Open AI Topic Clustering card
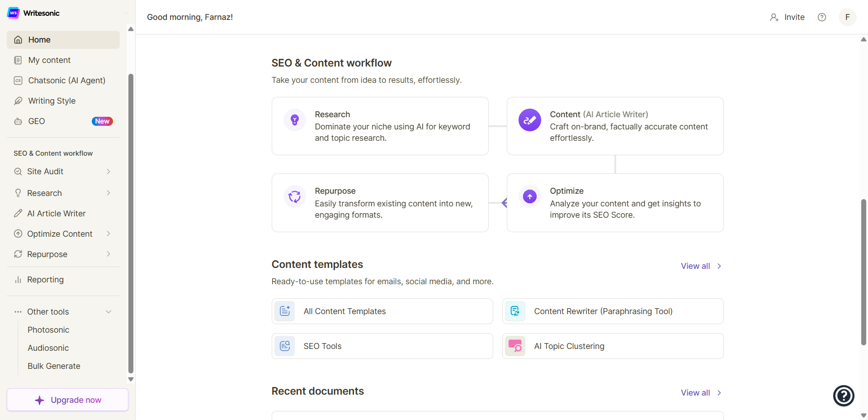 click(613, 346)
